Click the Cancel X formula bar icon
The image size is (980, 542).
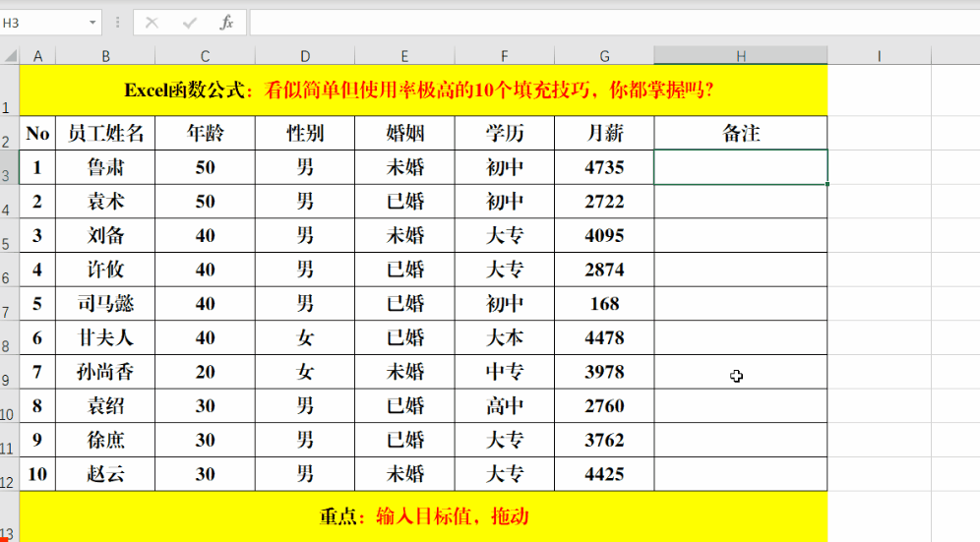coord(152,24)
